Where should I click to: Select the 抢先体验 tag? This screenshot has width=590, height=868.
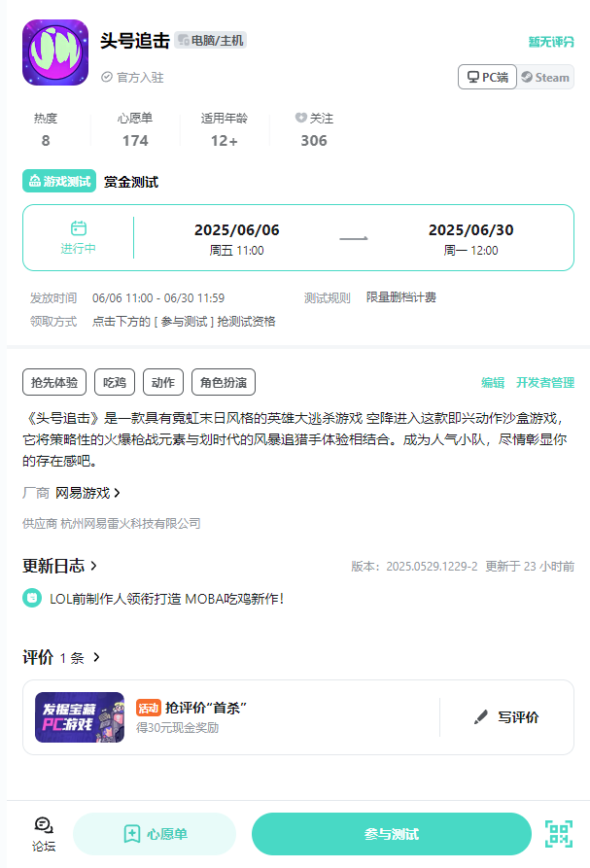click(x=54, y=382)
